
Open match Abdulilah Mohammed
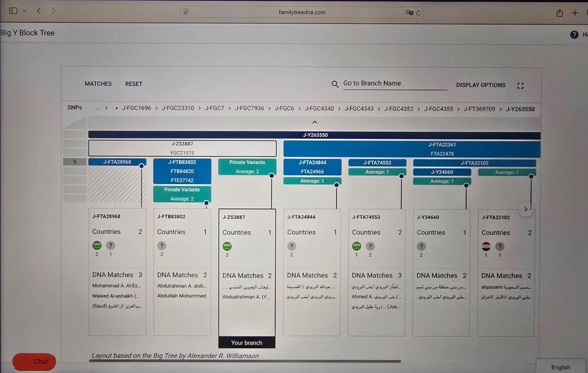tap(181, 296)
